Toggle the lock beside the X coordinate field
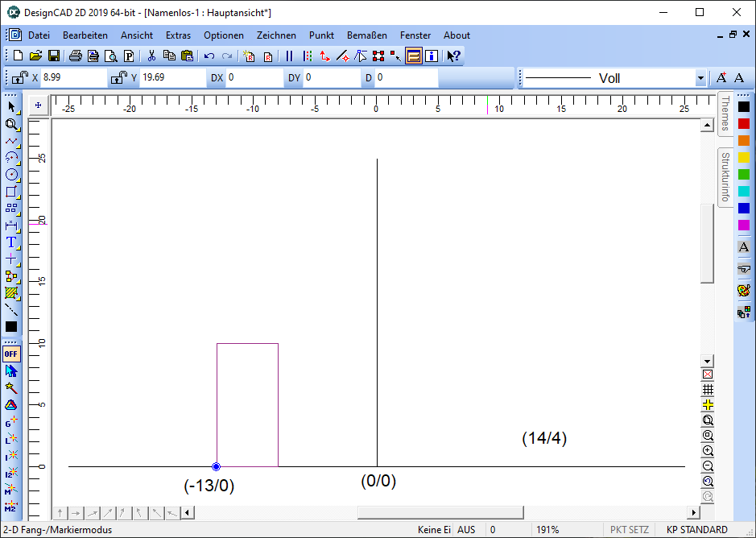Screen dimensions: 756x538 click(18, 77)
